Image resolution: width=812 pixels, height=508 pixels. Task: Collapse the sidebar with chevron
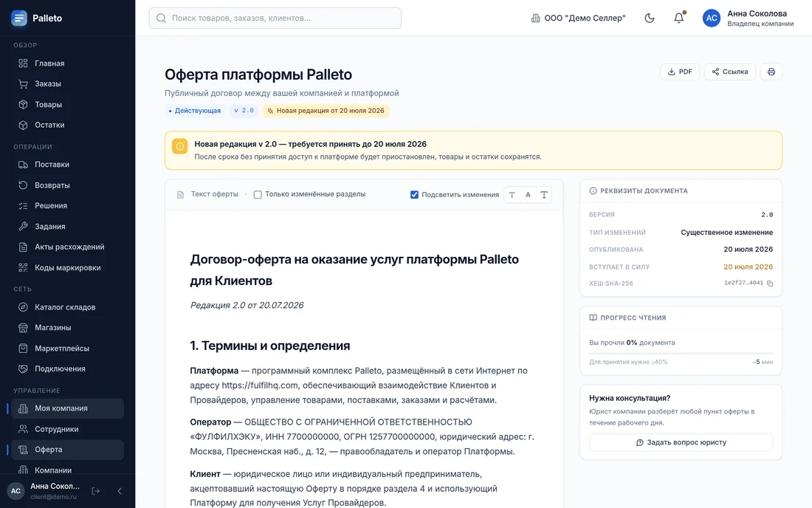(120, 491)
